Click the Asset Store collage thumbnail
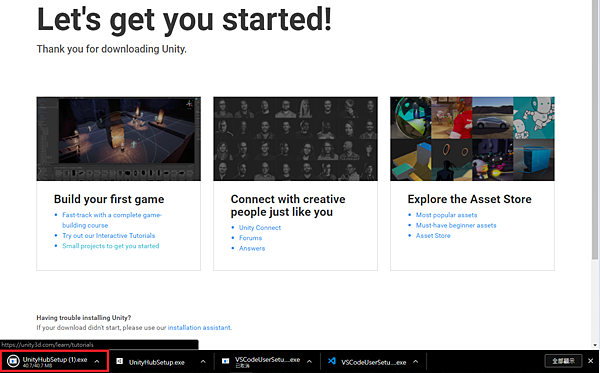Image resolution: width=600 pixels, height=373 pixels. click(472, 138)
